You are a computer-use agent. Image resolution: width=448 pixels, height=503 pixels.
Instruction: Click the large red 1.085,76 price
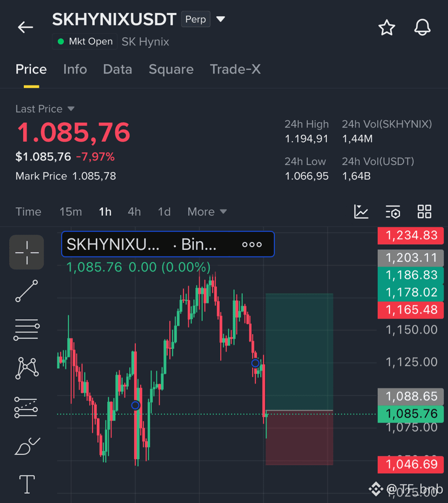point(74,133)
